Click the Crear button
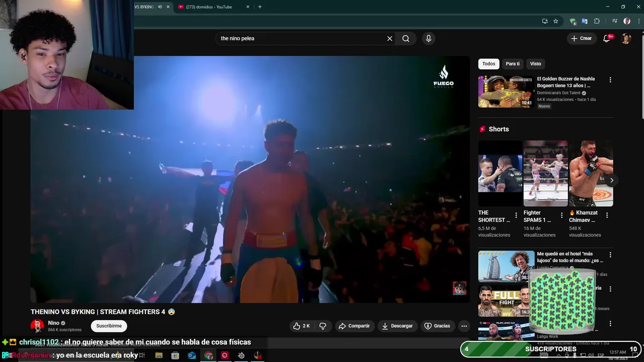The image size is (644, 362). click(x=582, y=38)
